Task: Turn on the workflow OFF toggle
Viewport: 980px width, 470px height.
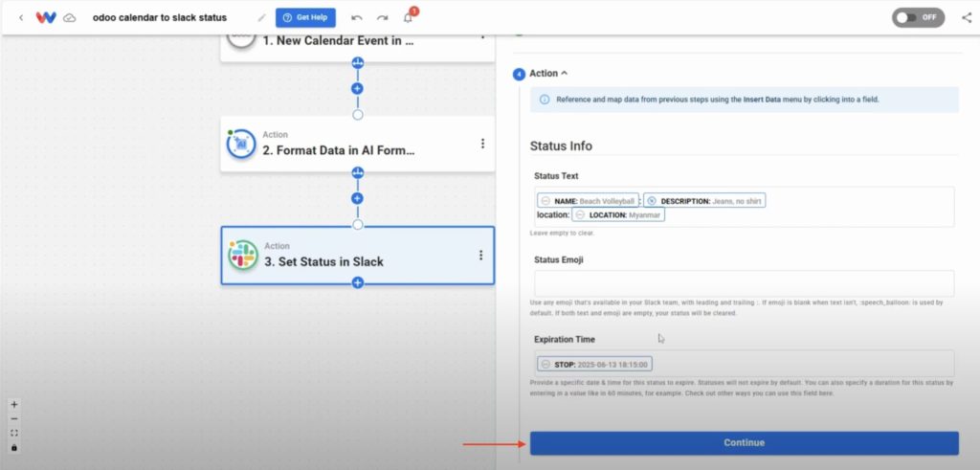Action: click(918, 17)
